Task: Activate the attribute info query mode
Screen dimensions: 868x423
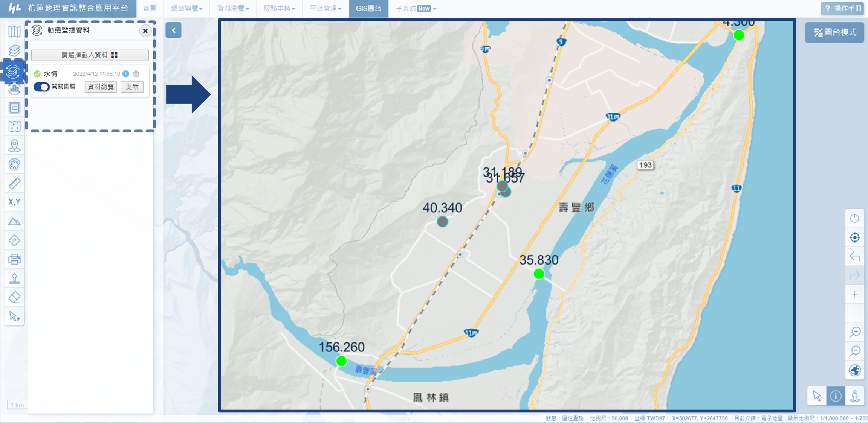Action: 836,396
